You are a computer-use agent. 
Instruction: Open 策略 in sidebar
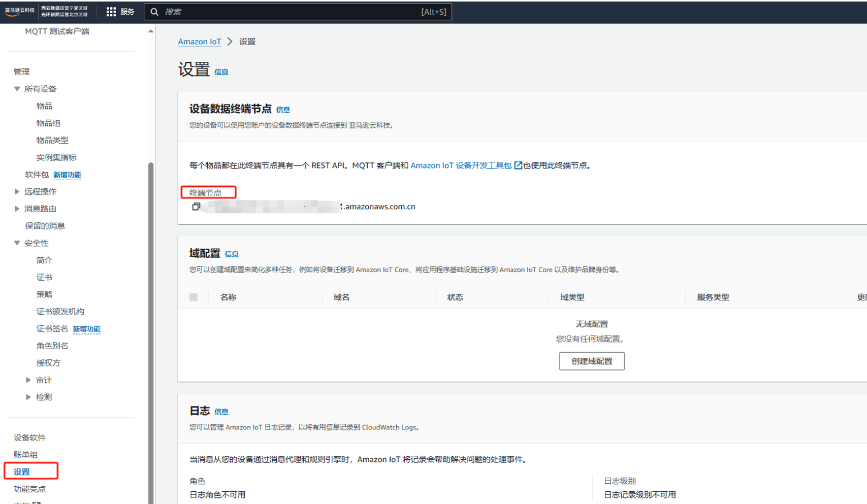point(44,294)
